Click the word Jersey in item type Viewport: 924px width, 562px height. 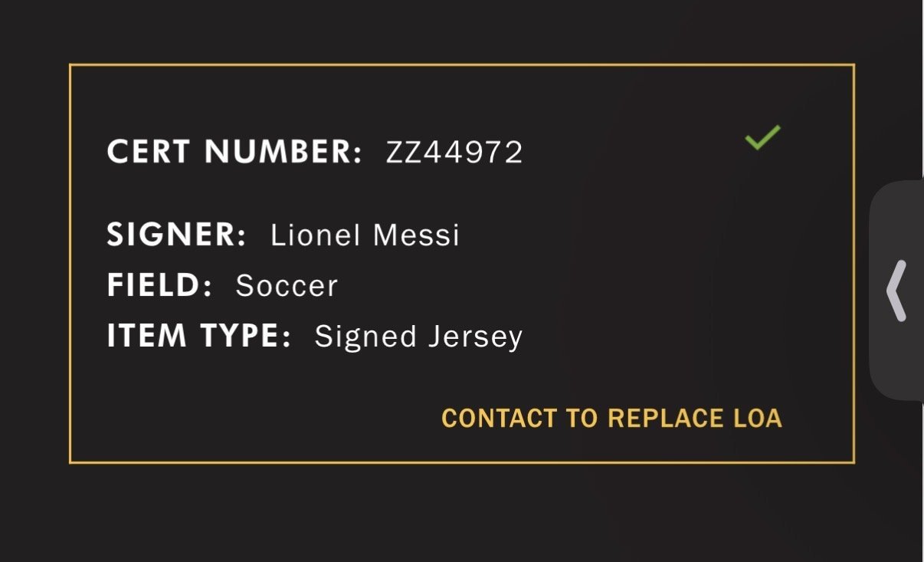(472, 337)
